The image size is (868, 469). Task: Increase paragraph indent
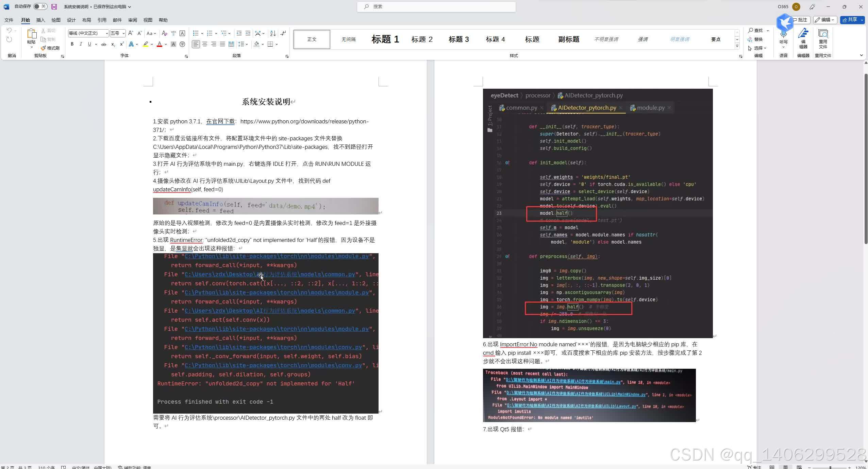point(248,33)
